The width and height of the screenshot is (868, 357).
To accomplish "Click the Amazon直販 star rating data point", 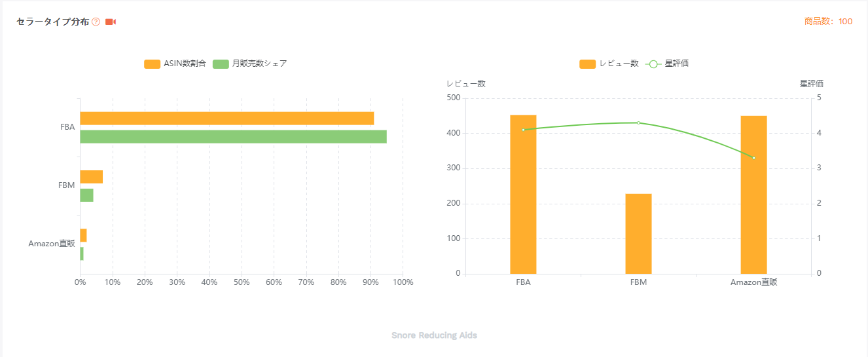I will point(753,158).
